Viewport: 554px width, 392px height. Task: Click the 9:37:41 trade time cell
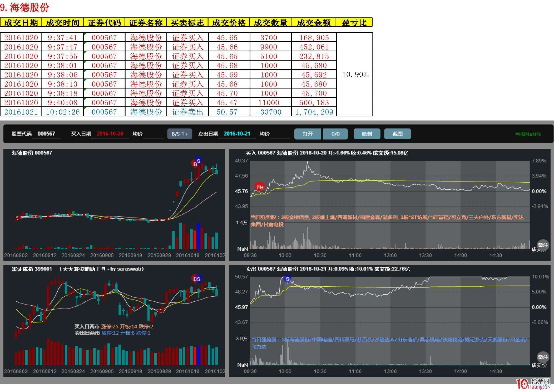62,38
